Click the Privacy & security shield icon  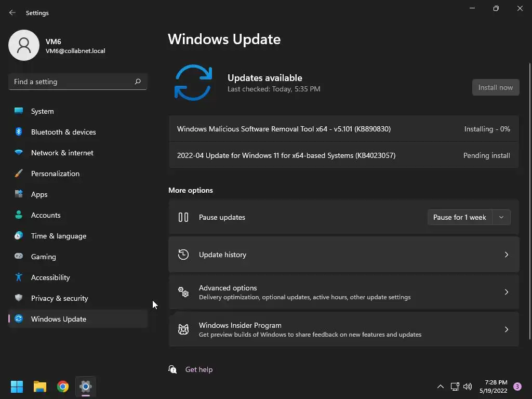19,298
